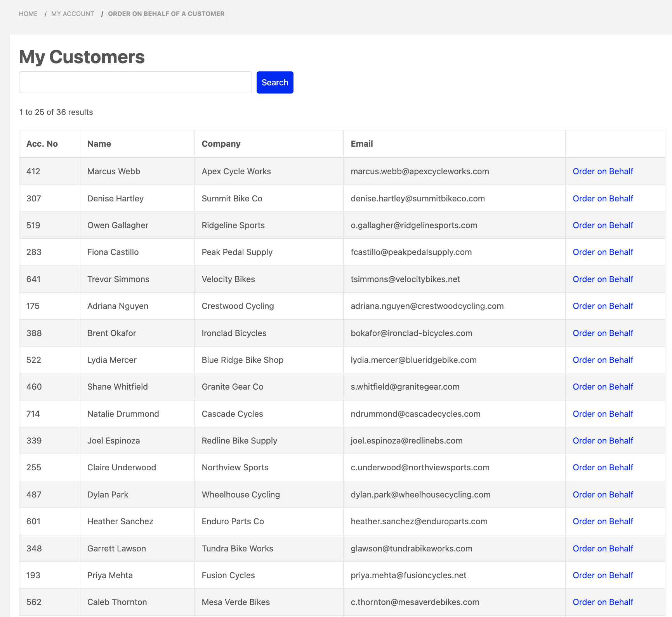The image size is (672, 617).
Task: Order on behalf of Priya Mehta
Action: pyautogui.click(x=603, y=575)
